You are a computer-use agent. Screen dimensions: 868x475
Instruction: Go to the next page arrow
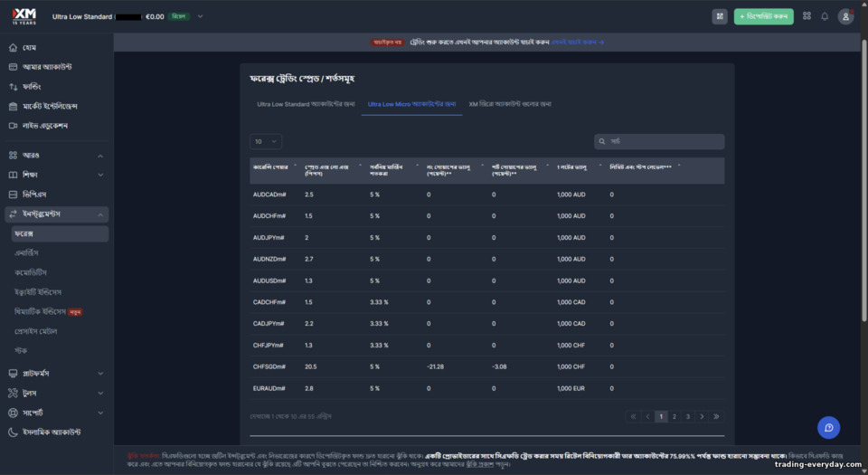(x=702, y=416)
